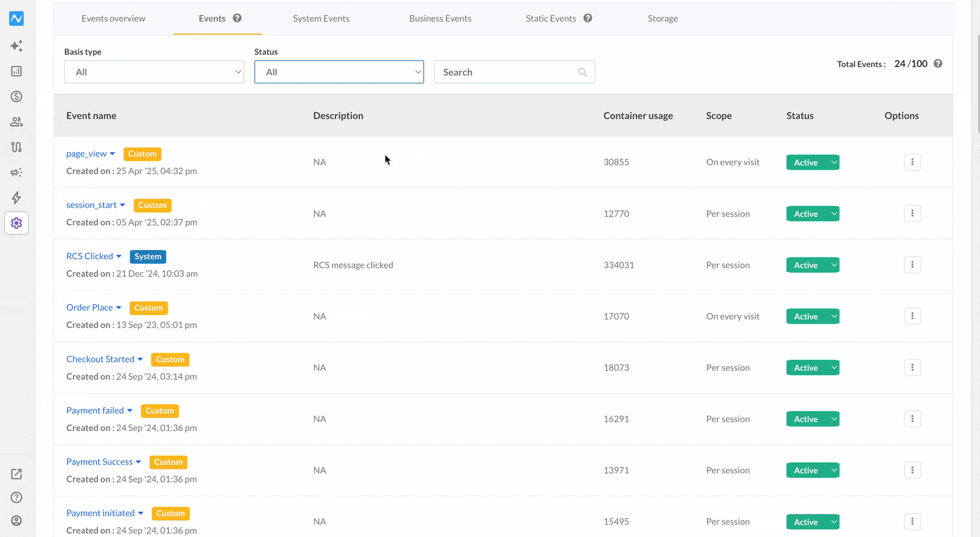980x537 pixels.
Task: Open the AI sparkle icon in sidebar
Action: [17, 46]
